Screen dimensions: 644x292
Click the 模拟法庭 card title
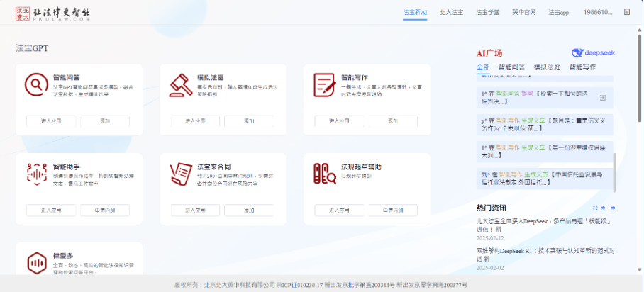[211, 78]
